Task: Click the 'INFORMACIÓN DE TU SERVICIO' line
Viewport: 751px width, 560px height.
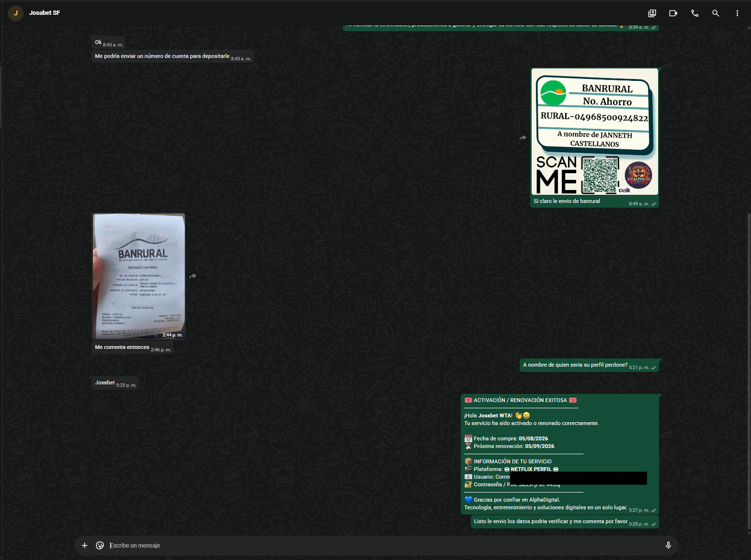Action: [508, 461]
